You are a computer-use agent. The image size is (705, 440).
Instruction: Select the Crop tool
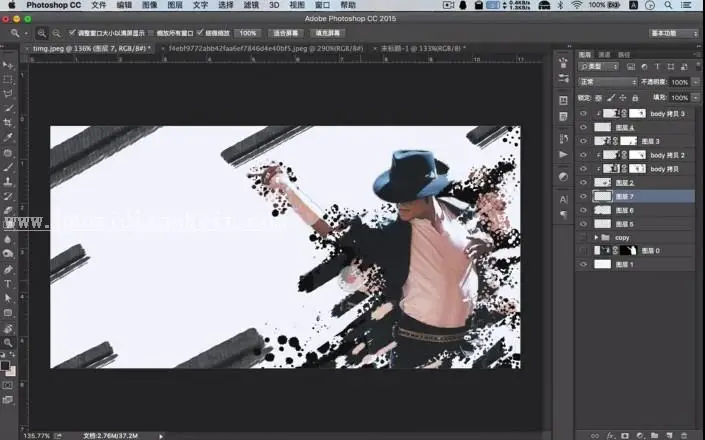click(8, 123)
